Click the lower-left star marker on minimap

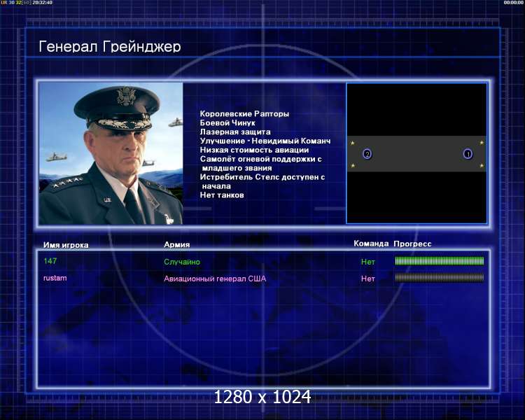tap(353, 165)
